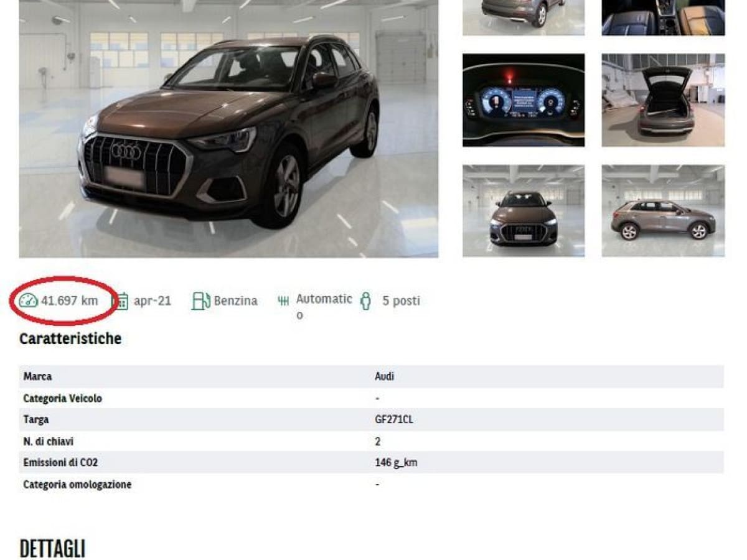Viewport: 747px width, 560px height.
Task: Open the open-trunk rear view thumbnail
Action: click(663, 100)
